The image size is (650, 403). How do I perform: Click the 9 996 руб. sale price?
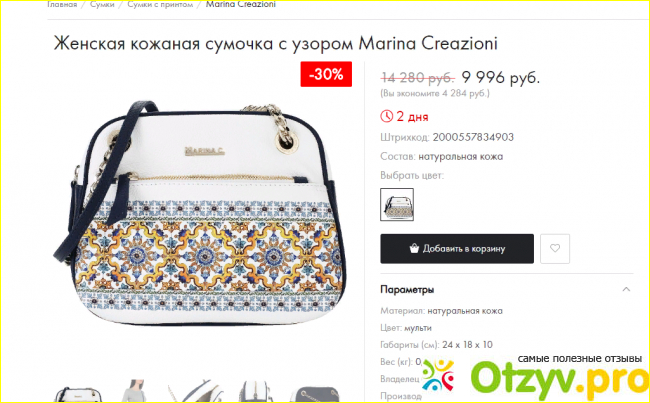500,77
